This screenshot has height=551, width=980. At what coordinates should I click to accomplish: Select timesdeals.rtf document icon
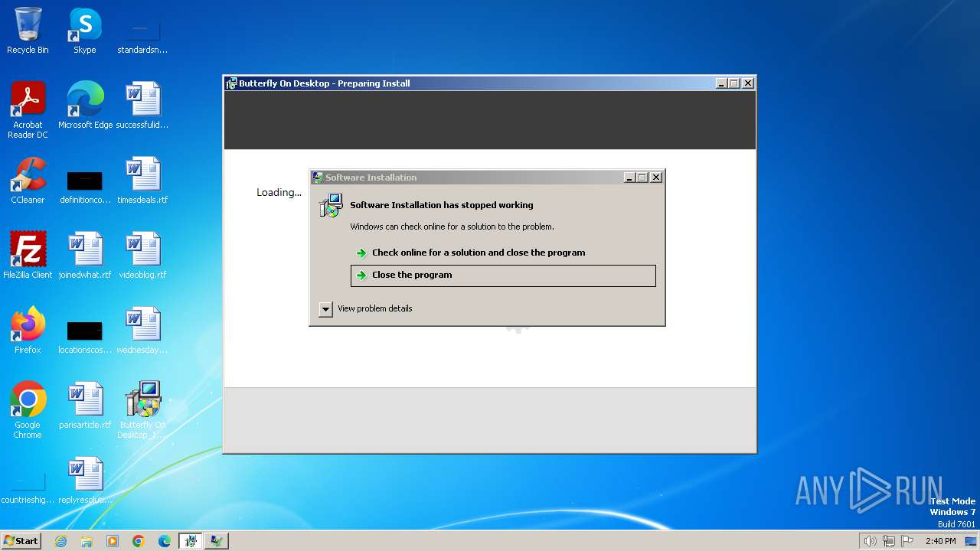142,181
